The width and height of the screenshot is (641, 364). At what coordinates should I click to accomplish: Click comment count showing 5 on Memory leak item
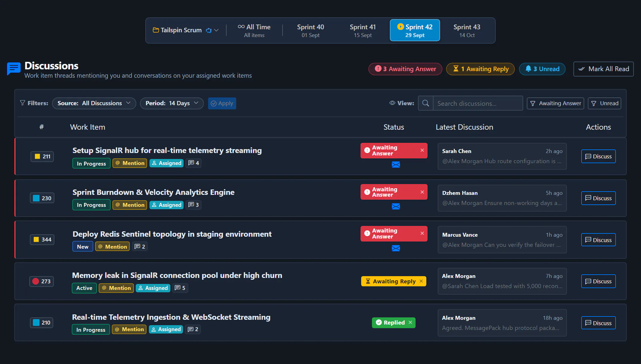pos(180,288)
